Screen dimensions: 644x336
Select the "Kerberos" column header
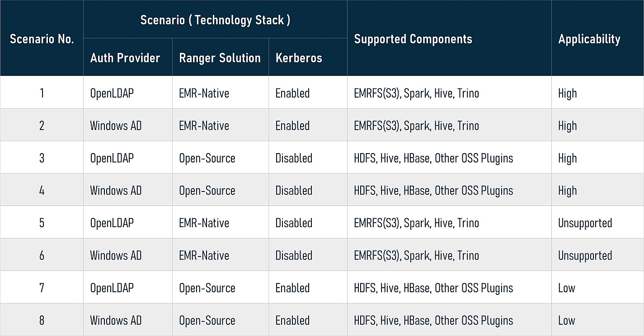point(299,58)
